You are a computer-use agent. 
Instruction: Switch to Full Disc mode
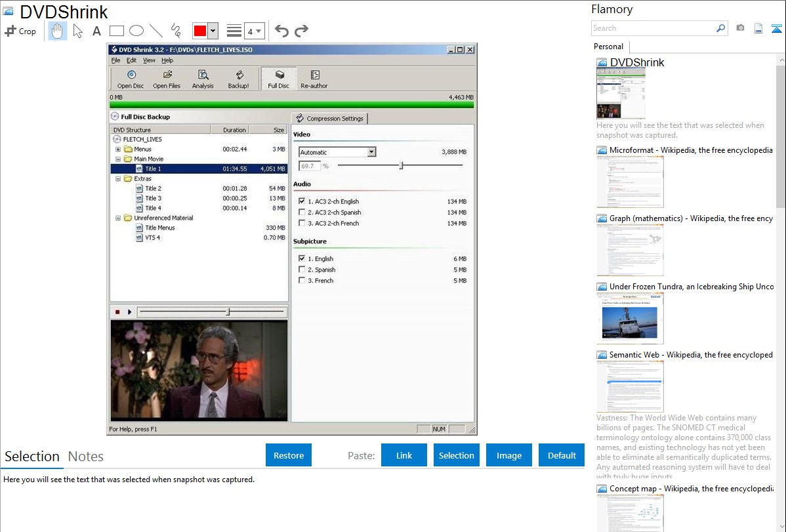pos(278,79)
